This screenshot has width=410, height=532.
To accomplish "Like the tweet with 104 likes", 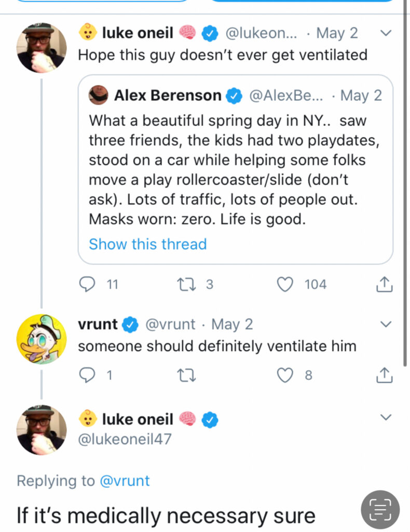I will (285, 284).
